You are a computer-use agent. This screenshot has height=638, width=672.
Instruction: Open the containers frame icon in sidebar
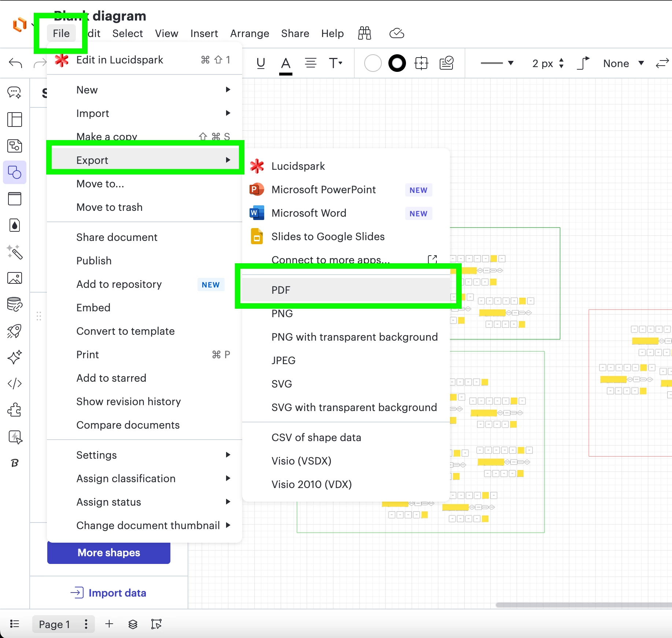click(15, 199)
